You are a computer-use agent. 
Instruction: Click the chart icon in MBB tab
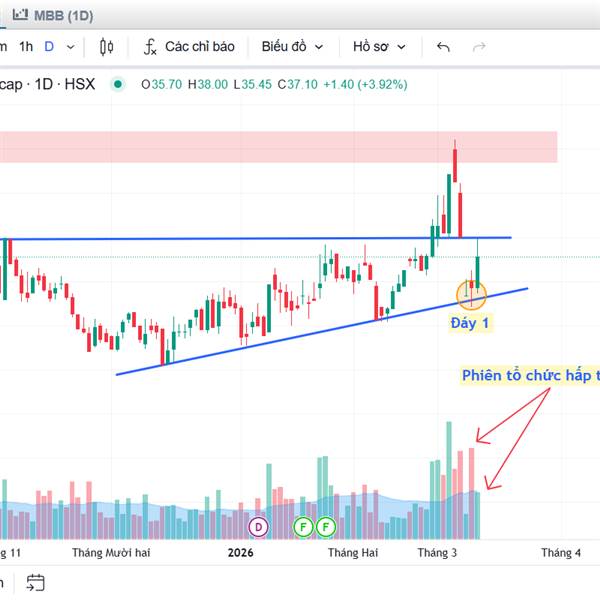(x=20, y=15)
